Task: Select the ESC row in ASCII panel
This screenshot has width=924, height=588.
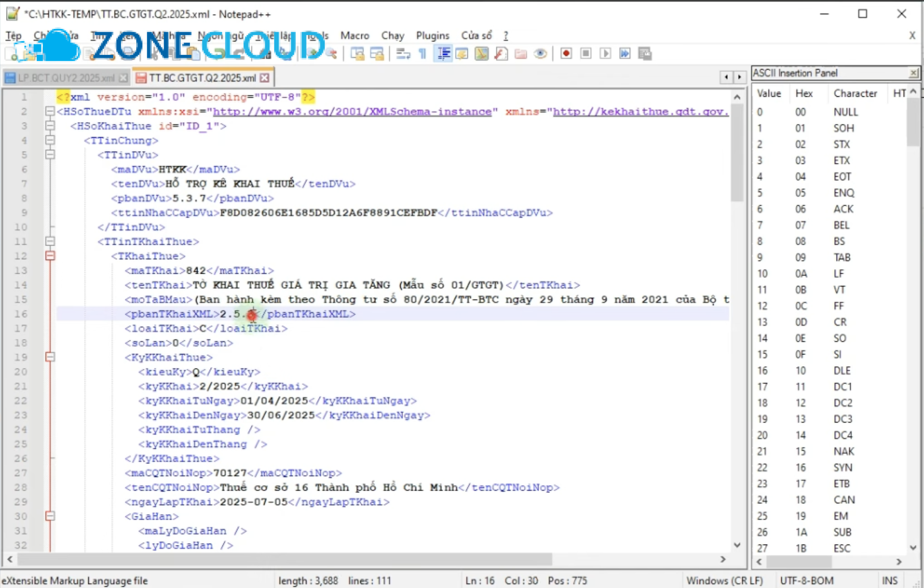Action: (830, 548)
